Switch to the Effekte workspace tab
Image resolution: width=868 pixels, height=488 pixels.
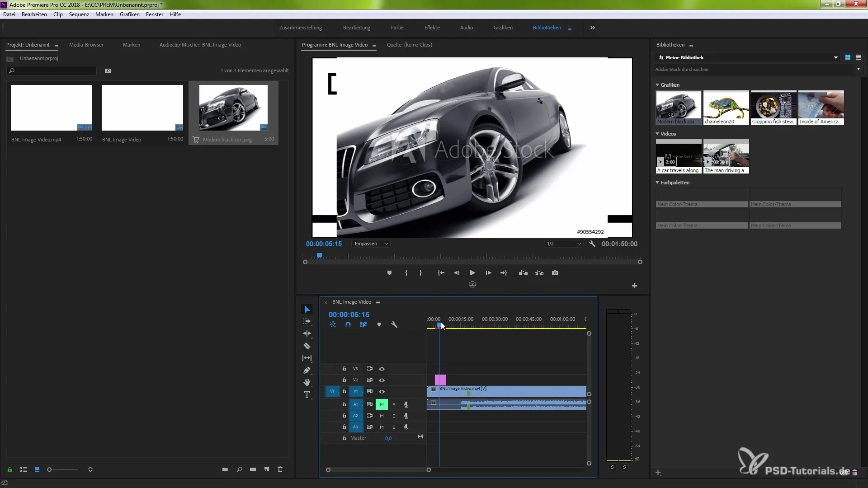432,28
